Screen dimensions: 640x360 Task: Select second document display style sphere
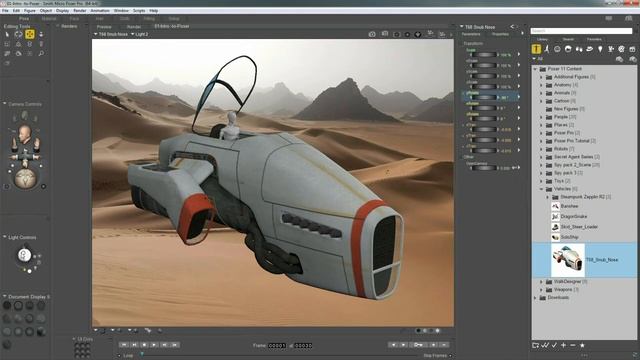click(x=18, y=305)
